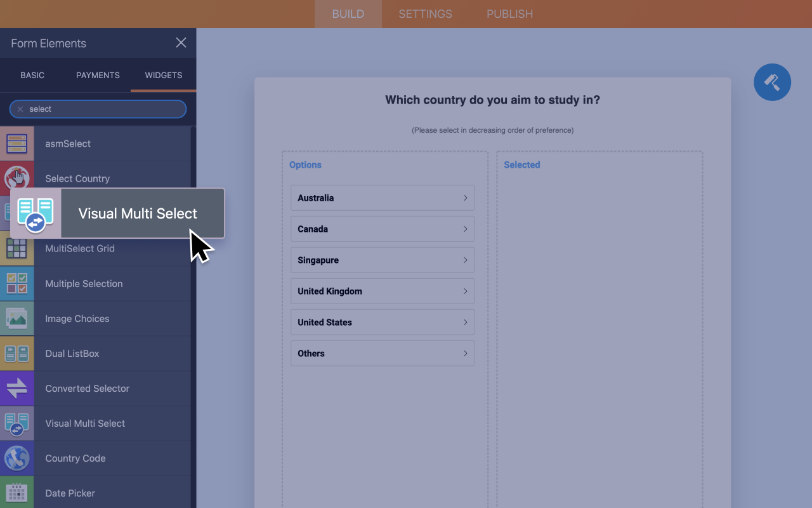Switch to the BASIC tab
Image resolution: width=812 pixels, height=508 pixels.
click(32, 75)
